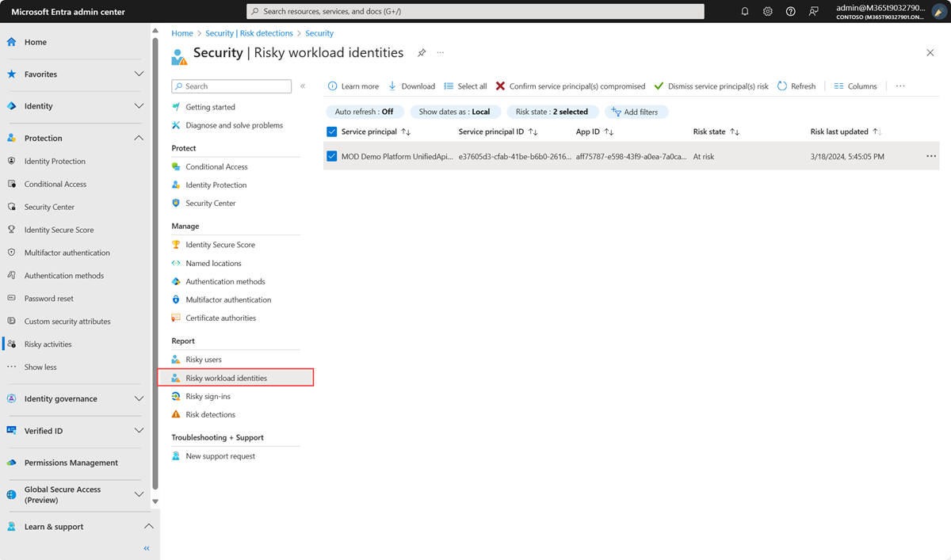Uncheck the MOD Demo Platform row checkbox
951x560 pixels.
tap(332, 157)
